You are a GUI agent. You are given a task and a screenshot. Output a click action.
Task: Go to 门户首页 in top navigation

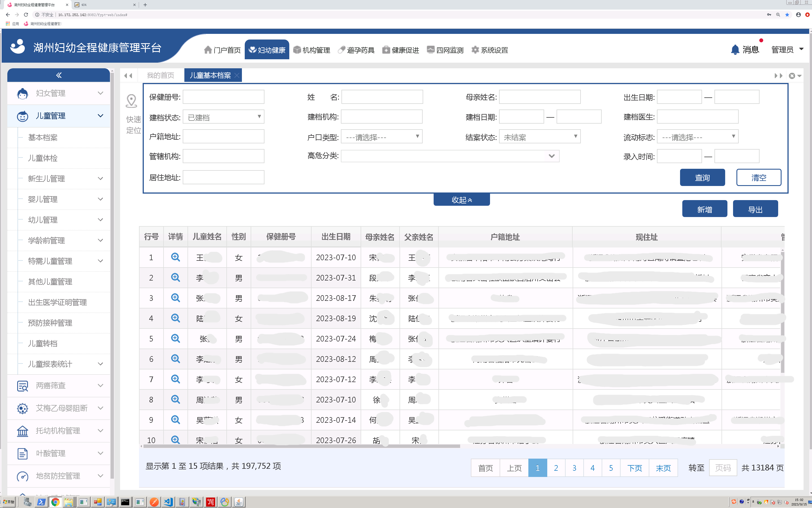point(222,50)
